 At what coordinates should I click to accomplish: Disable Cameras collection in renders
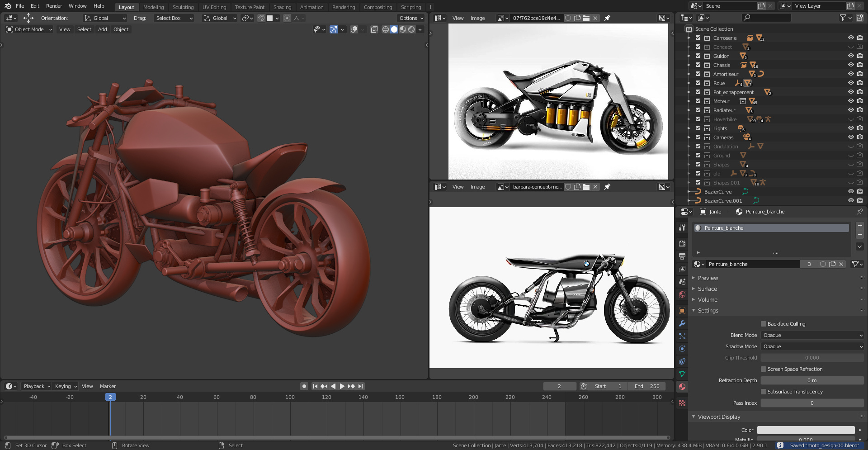pyautogui.click(x=859, y=137)
